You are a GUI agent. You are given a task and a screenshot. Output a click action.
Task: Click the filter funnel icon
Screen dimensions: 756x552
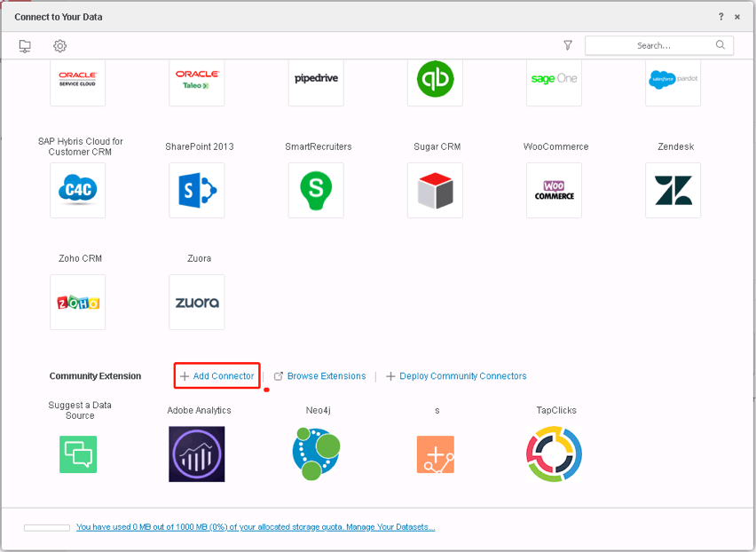pos(568,46)
